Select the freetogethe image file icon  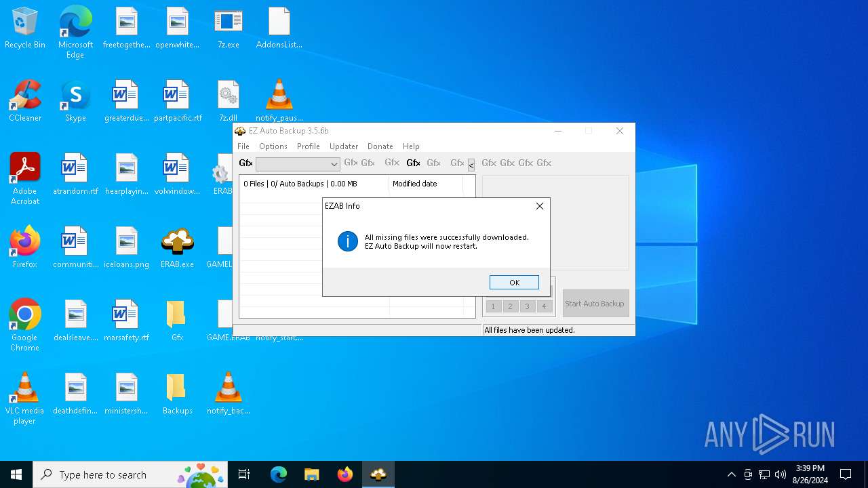coord(127,28)
